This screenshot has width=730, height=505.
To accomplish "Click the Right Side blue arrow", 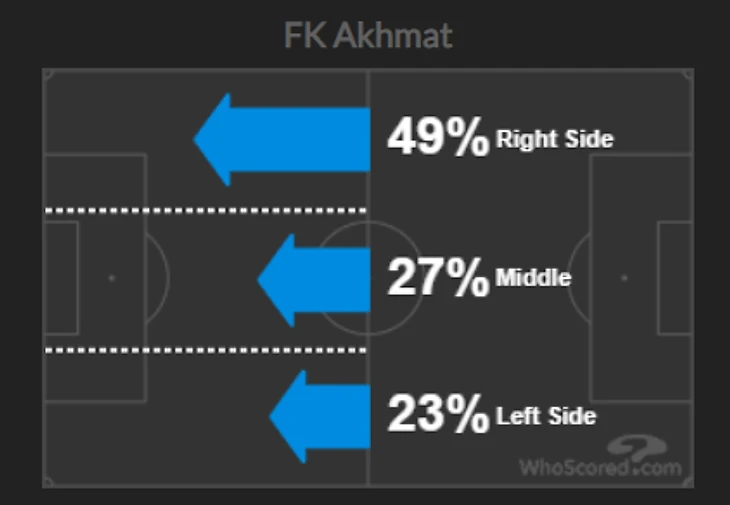I will click(x=282, y=140).
